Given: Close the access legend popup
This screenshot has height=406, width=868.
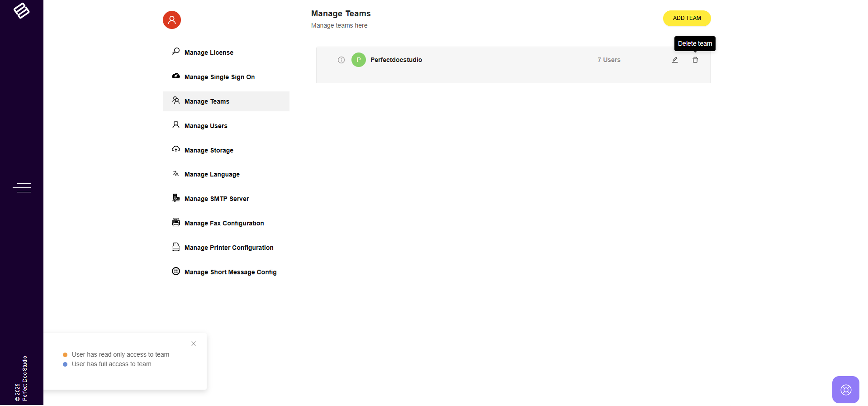Looking at the screenshot, I should click(x=193, y=343).
